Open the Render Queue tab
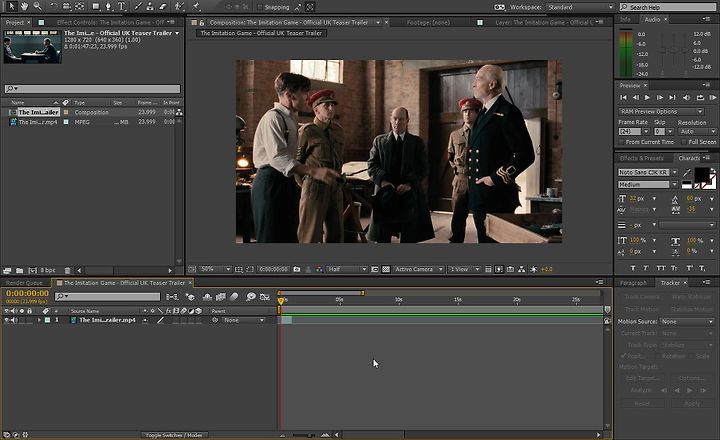The height and width of the screenshot is (440, 720). tap(24, 283)
